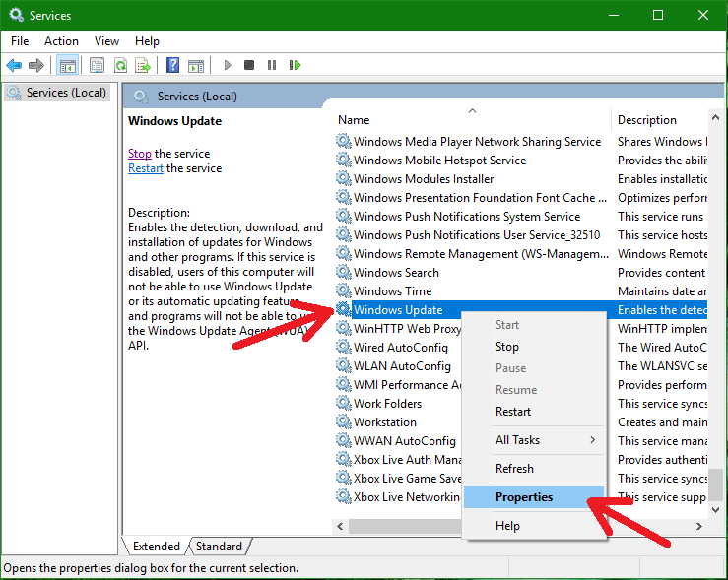Image resolution: width=728 pixels, height=580 pixels.
Task: Click the gear icon beside Windows Time
Action: pos(343,290)
